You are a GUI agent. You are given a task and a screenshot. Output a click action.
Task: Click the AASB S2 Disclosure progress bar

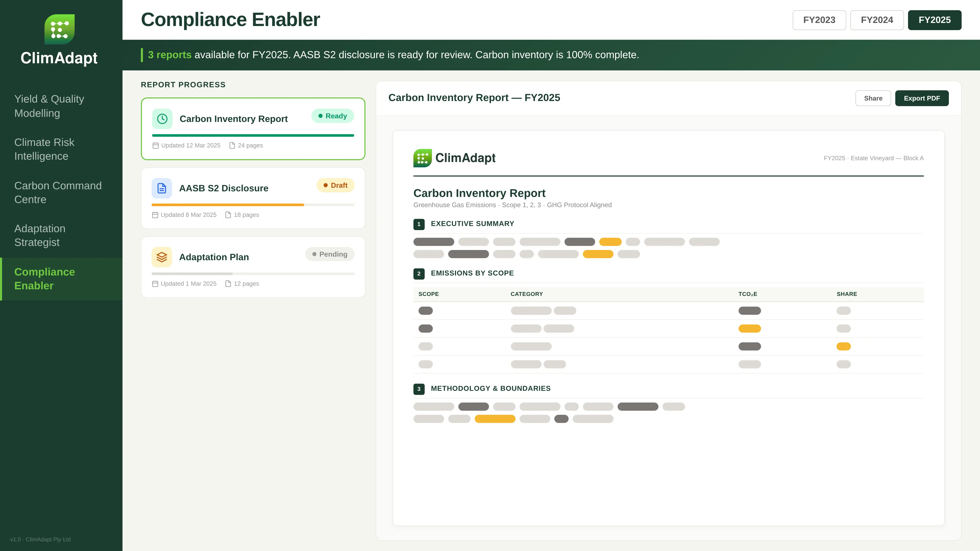253,205
